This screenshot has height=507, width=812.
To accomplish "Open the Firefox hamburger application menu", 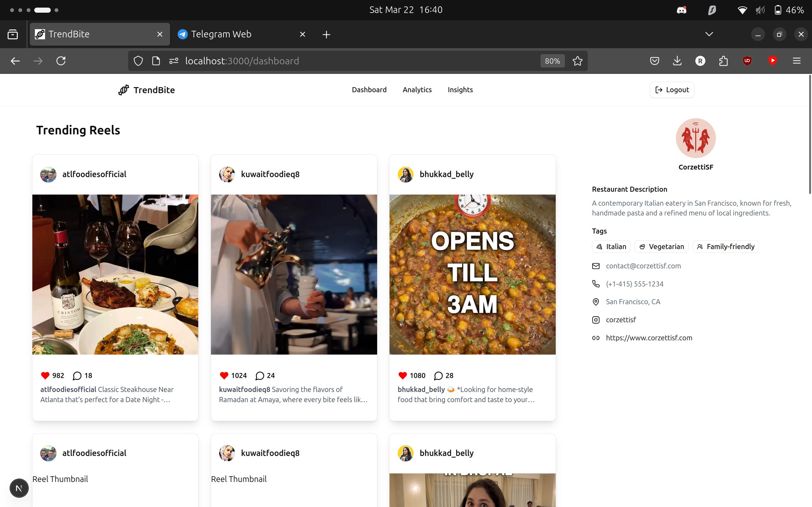I will click(796, 61).
